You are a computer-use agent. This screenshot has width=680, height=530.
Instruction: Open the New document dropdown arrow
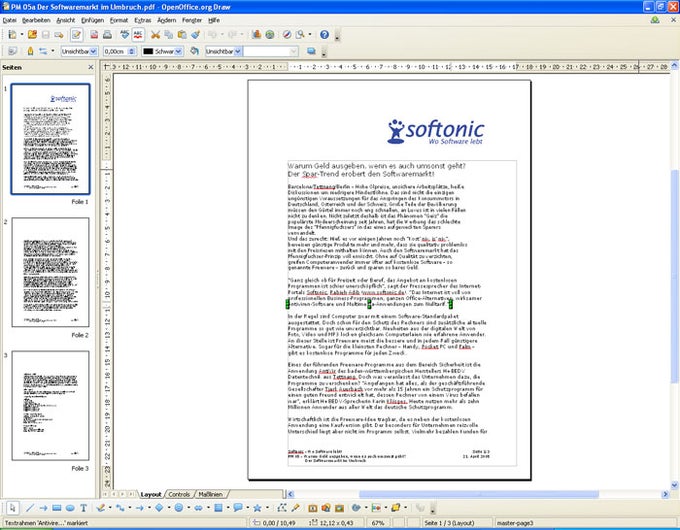coord(22,35)
